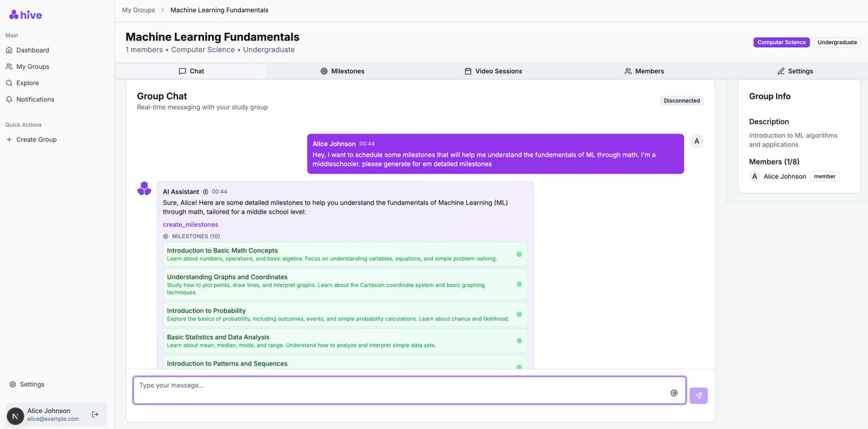Viewport: 868px width, 429px height.
Task: Click the AI Assistant hive avatar
Action: (144, 188)
